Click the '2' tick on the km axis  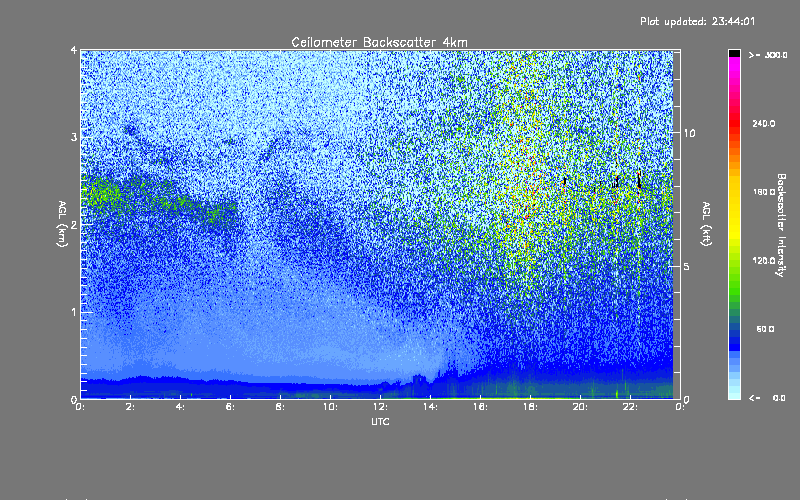point(74,224)
